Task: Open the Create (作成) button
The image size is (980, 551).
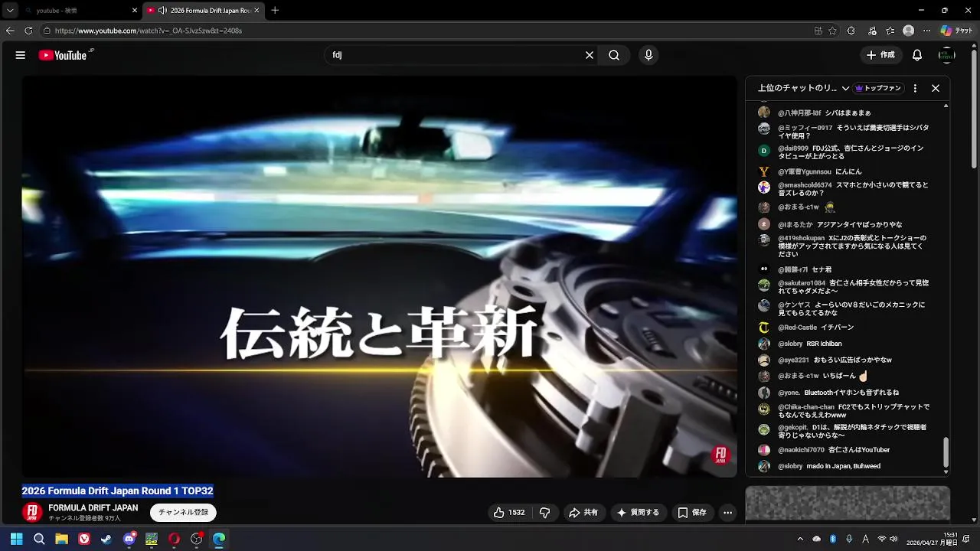Action: point(880,55)
